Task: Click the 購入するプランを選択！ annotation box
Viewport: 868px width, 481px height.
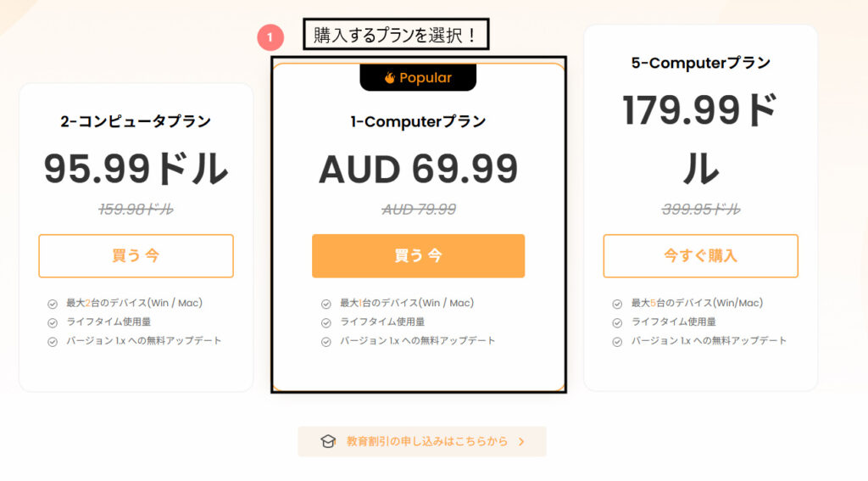Action: 396,34
